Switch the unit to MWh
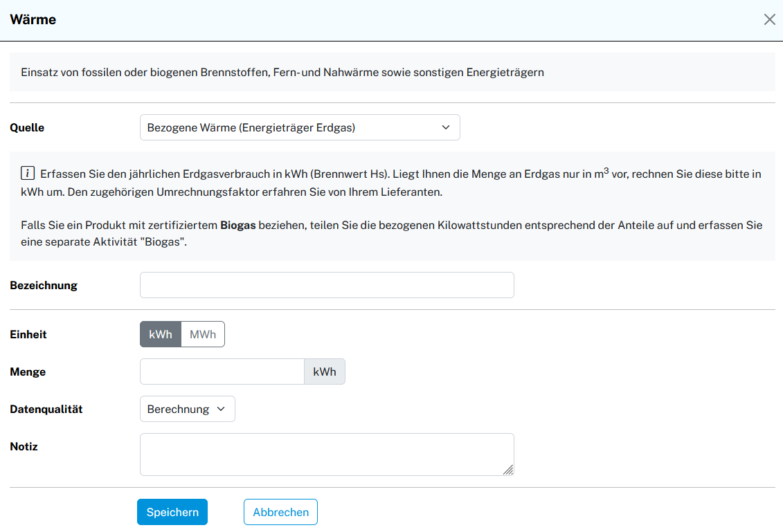 click(x=203, y=334)
